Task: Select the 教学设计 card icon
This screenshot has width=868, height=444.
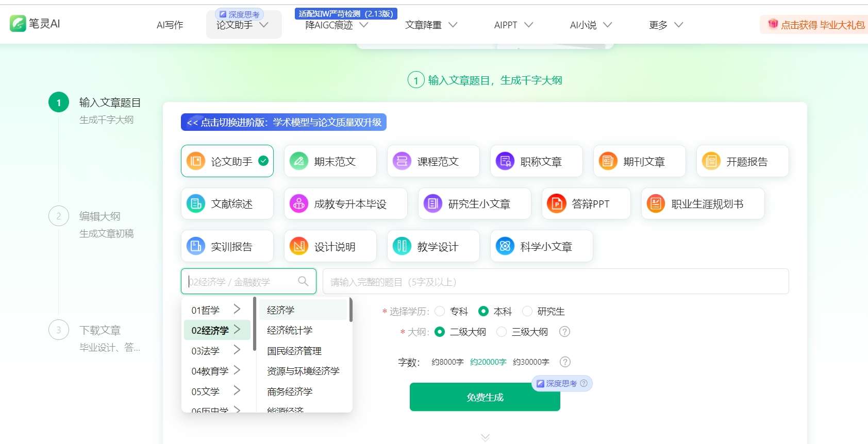Action: (x=402, y=246)
